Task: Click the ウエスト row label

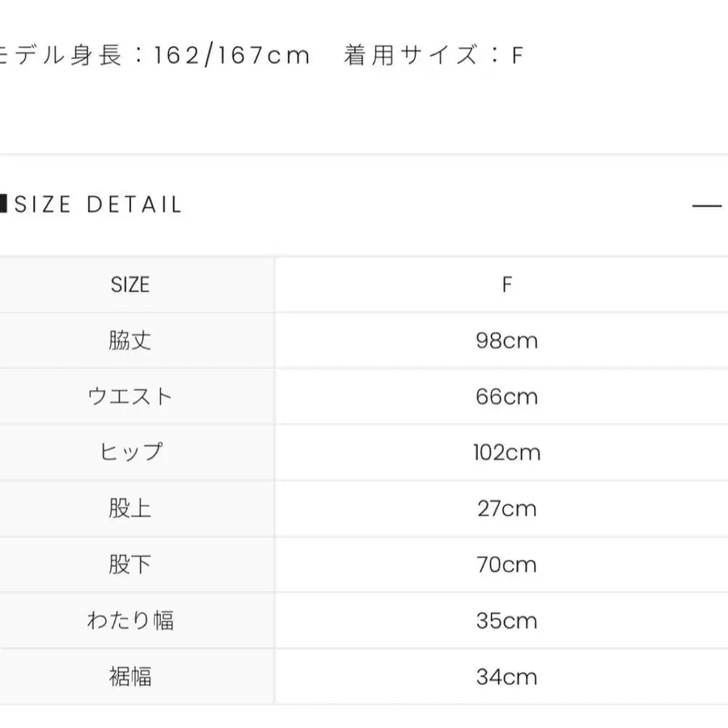Action: pyautogui.click(x=129, y=396)
